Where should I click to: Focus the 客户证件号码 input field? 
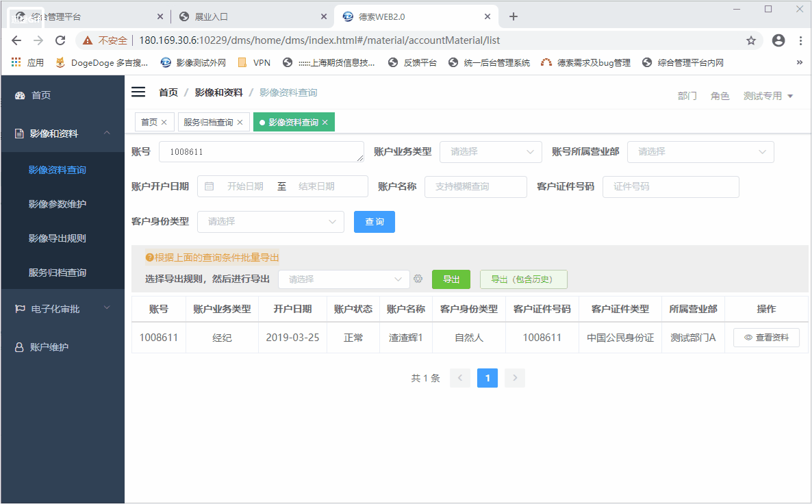click(671, 186)
